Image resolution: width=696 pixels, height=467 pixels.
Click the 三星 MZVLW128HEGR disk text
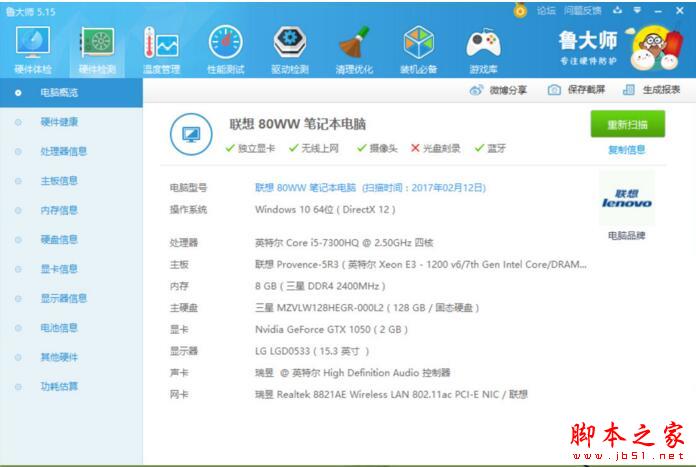pyautogui.click(x=367, y=308)
